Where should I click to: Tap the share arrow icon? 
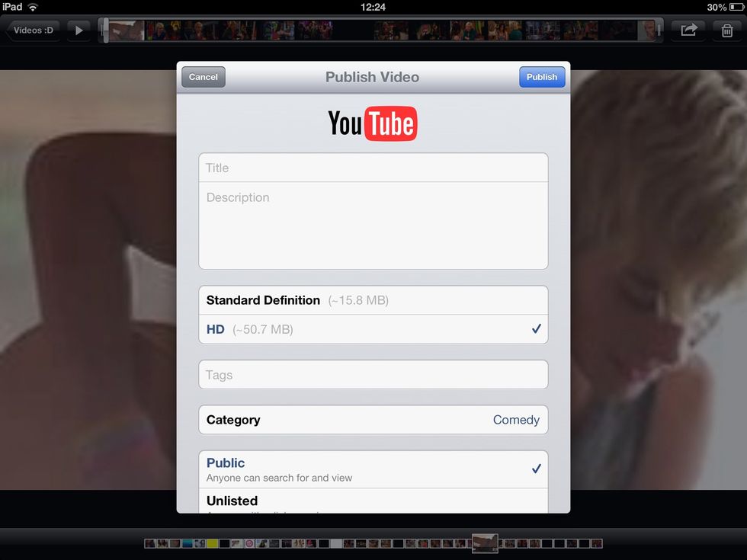tap(688, 30)
